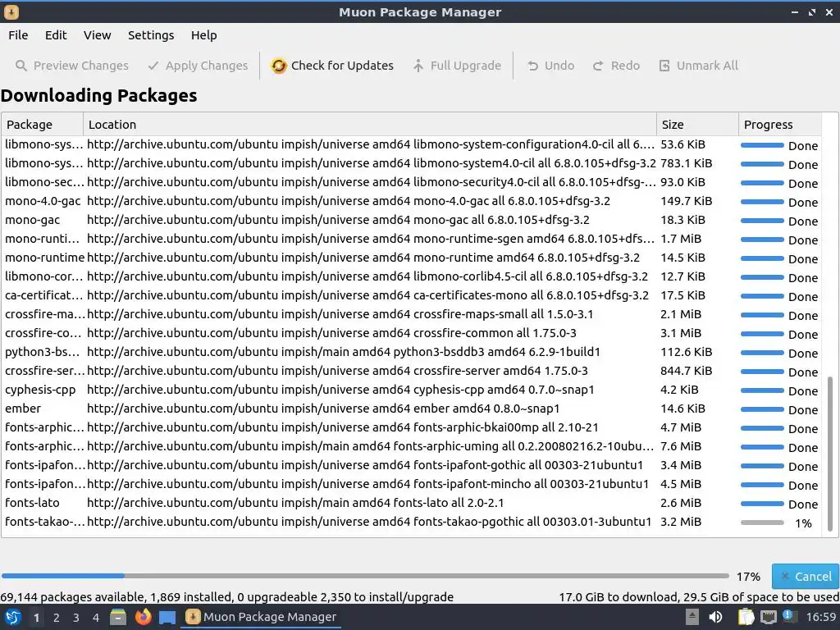Click the clipboard manager tray icon
This screenshot has width=840, height=630.
tap(746, 617)
